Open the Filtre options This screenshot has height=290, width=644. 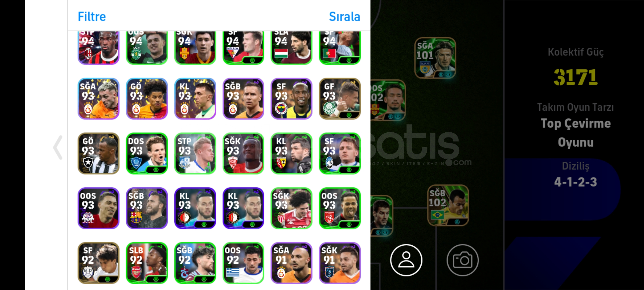[92, 16]
